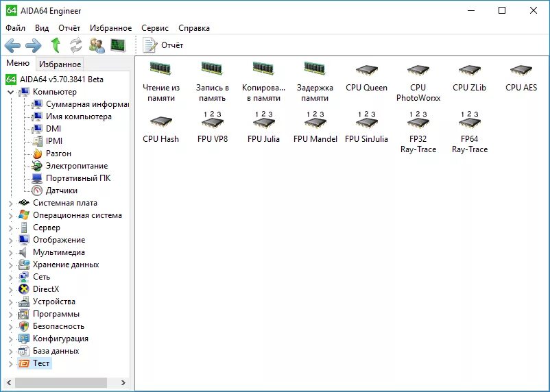The width and height of the screenshot is (550, 392).
Task: Open the Избранное menu in menu bar
Action: [x=111, y=28]
